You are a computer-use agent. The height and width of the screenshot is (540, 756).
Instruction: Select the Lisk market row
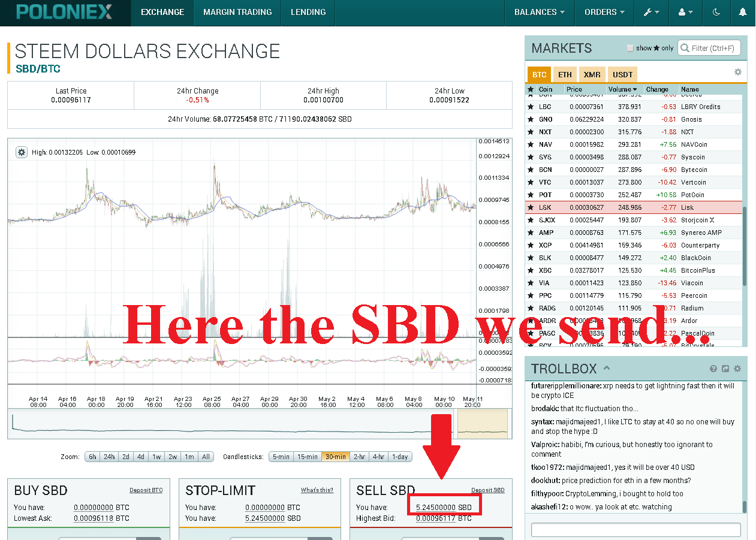(634, 207)
